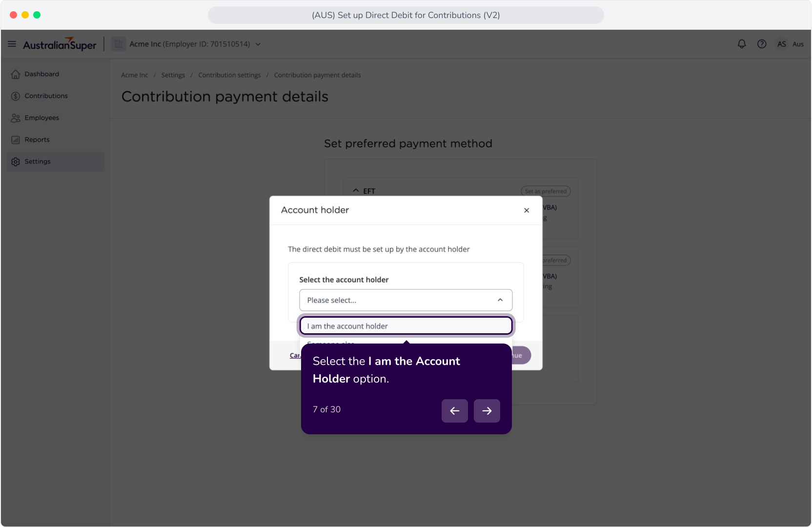Go back to previous walkthrough step
The image size is (812, 527).
(x=455, y=411)
